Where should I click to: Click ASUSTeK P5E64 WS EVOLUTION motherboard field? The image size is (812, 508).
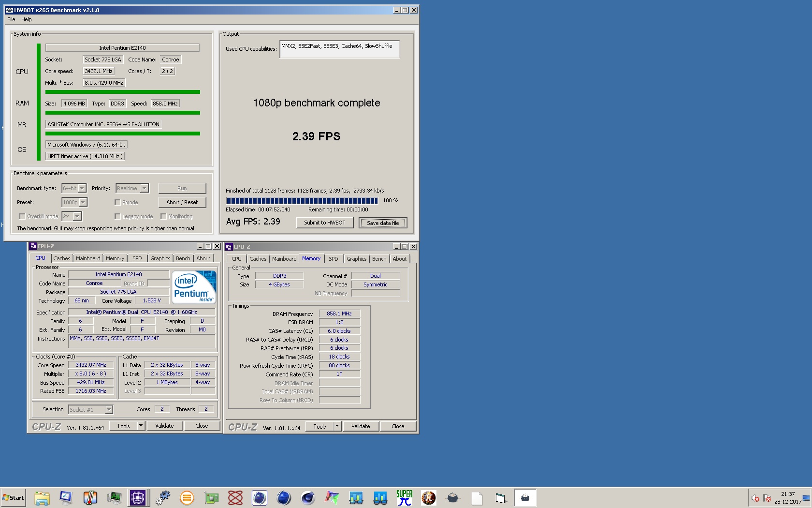(103, 124)
